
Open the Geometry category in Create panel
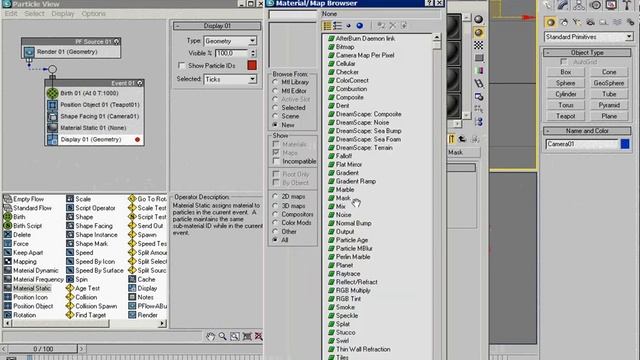(550, 22)
